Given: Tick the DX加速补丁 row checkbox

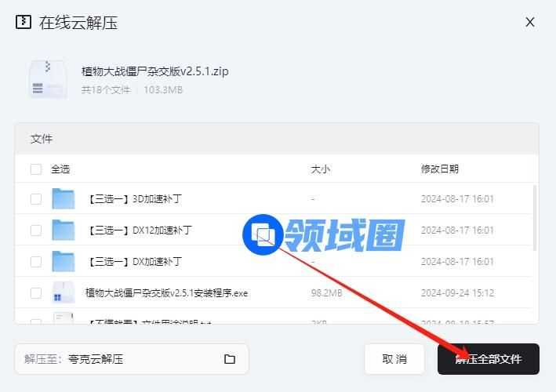Looking at the screenshot, I should (36, 262).
